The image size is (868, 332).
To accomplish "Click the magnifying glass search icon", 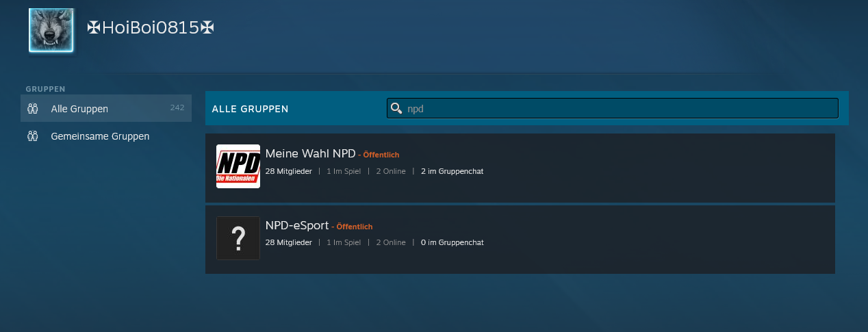I will (396, 108).
